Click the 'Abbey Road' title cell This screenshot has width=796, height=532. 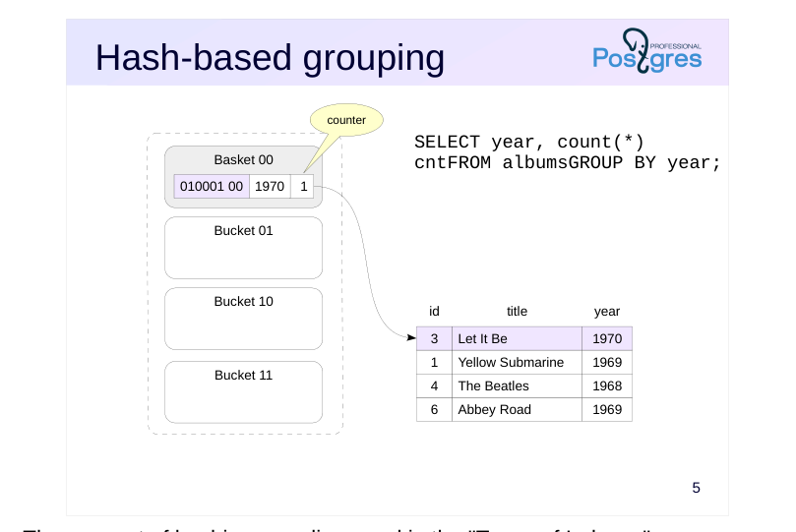click(517, 409)
